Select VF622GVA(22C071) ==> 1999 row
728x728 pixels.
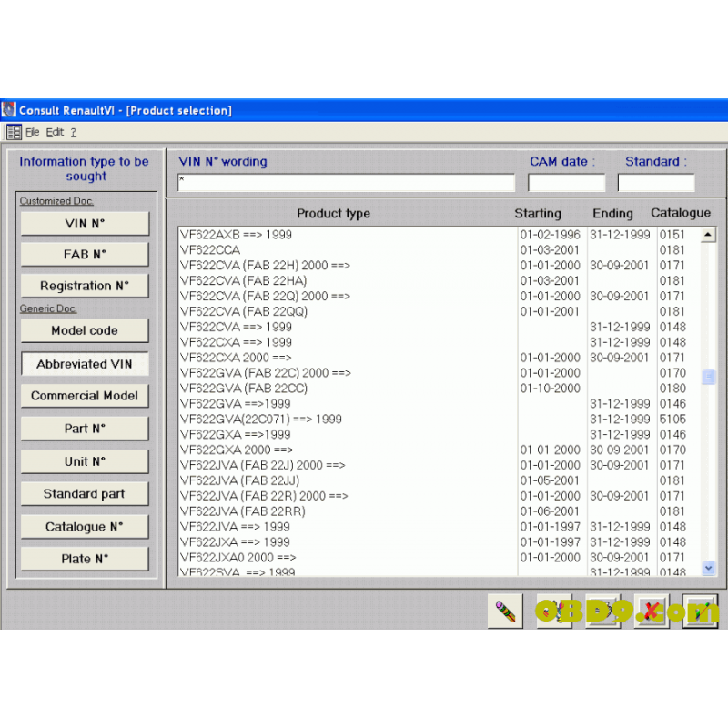click(440, 419)
